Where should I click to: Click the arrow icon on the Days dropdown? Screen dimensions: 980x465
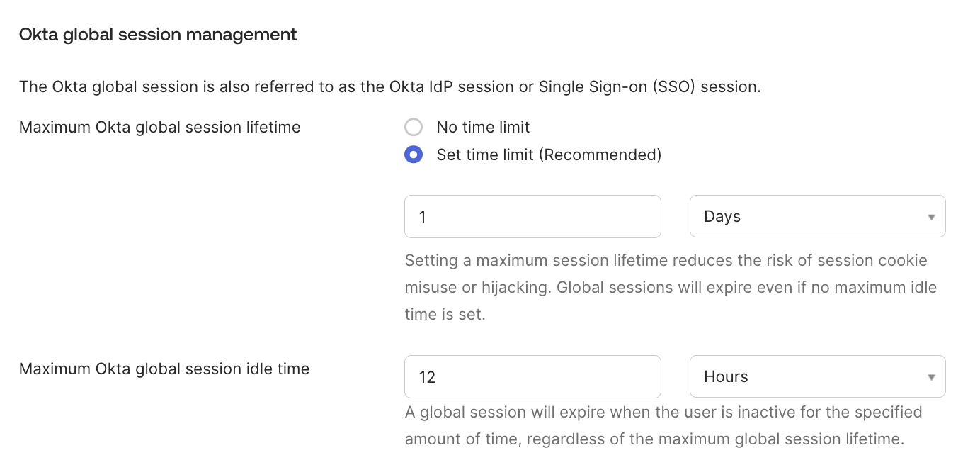pos(931,217)
